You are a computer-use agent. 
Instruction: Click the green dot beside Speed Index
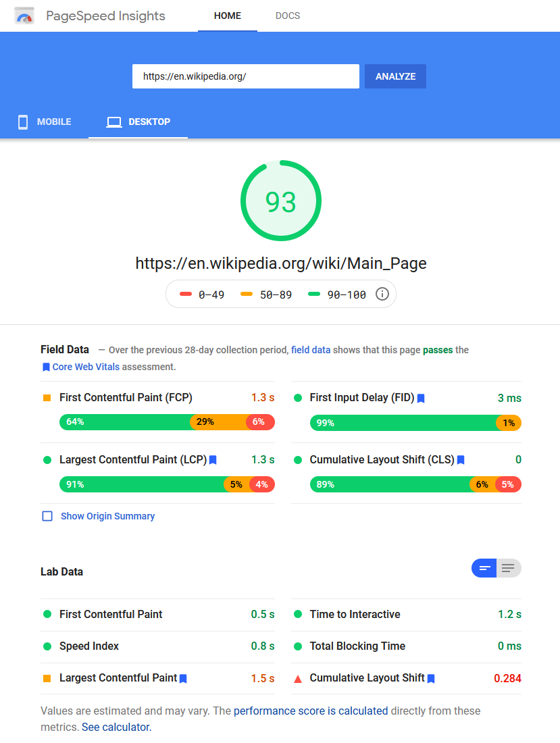click(x=47, y=646)
